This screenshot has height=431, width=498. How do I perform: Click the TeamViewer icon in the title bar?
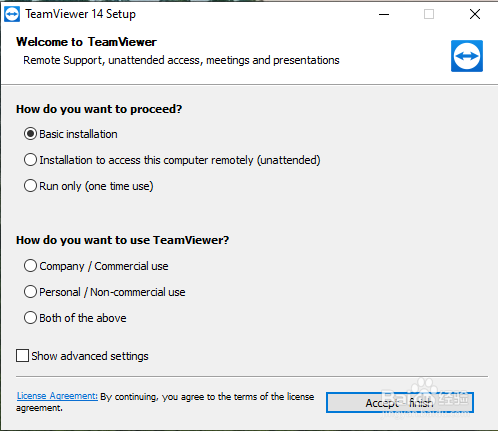(x=12, y=14)
